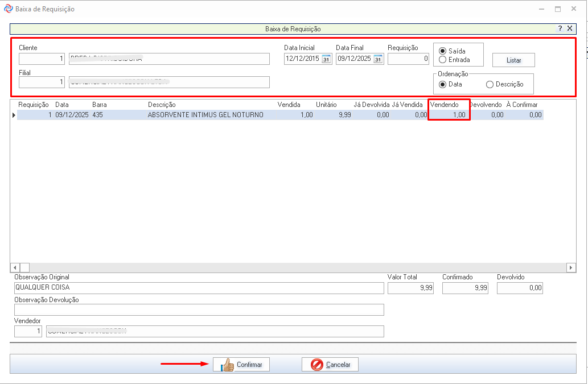The height and width of the screenshot is (384, 588).
Task: Click the application logo in title bar
Action: point(8,9)
